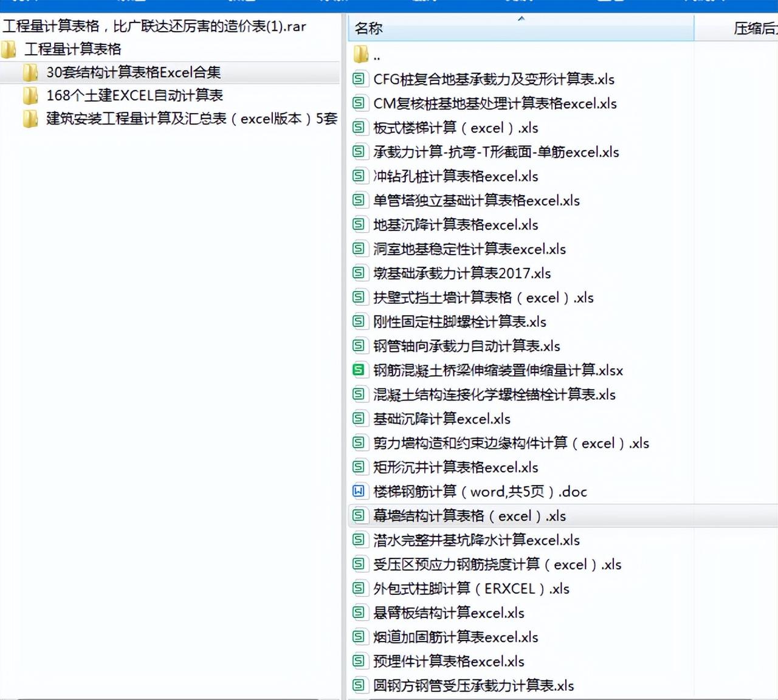The image size is (778, 700).
Task: Click the green xlsx icon of 钢筋混凝土桥梁伸缩装置伸缩量计算
Action: pos(359,370)
